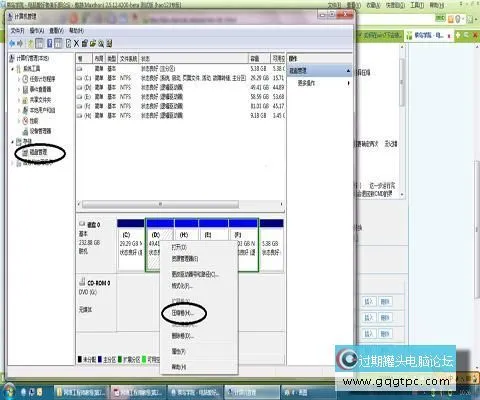The height and width of the screenshot is (400, 480).
Task: Expand the 任务计划程序 tree node arrow
Action: click(x=18, y=79)
